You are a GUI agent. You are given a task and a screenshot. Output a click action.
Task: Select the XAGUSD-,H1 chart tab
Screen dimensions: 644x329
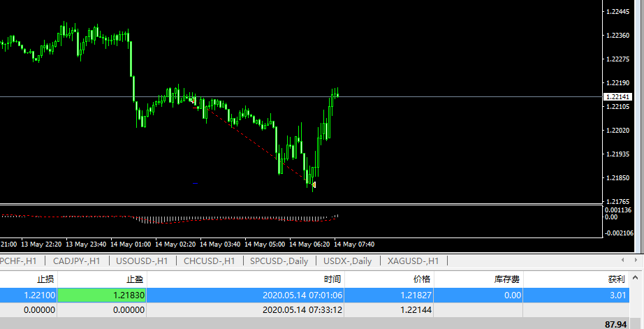[x=414, y=261]
